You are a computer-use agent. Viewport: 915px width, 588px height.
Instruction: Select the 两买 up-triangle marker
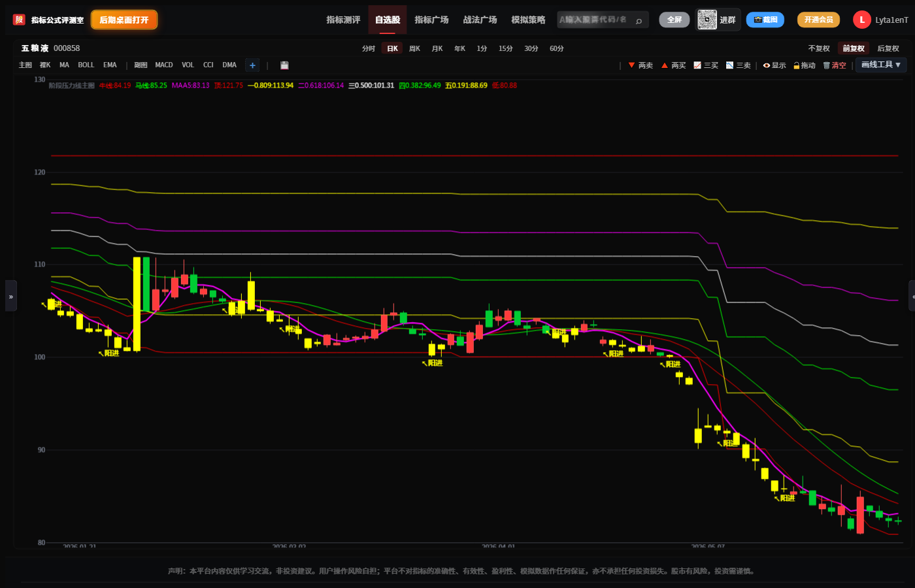tap(673, 65)
